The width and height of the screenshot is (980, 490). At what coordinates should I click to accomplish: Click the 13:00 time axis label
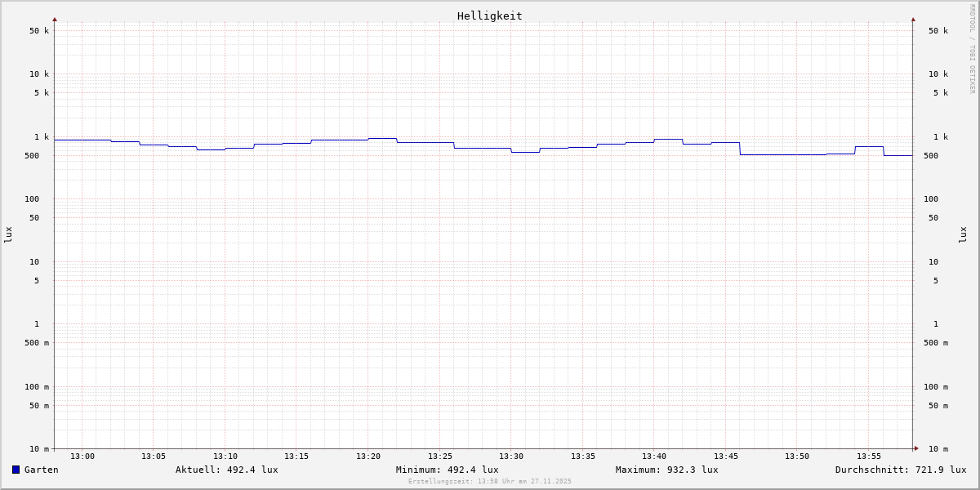pos(82,457)
